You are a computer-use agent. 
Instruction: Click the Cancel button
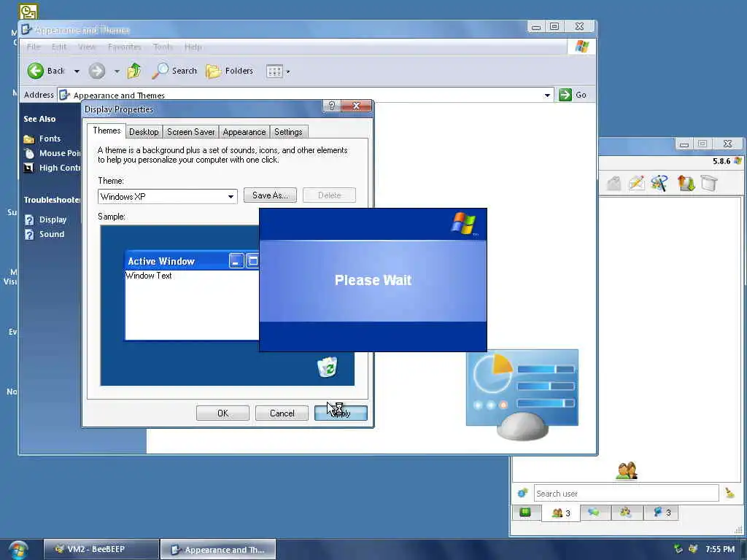(282, 413)
